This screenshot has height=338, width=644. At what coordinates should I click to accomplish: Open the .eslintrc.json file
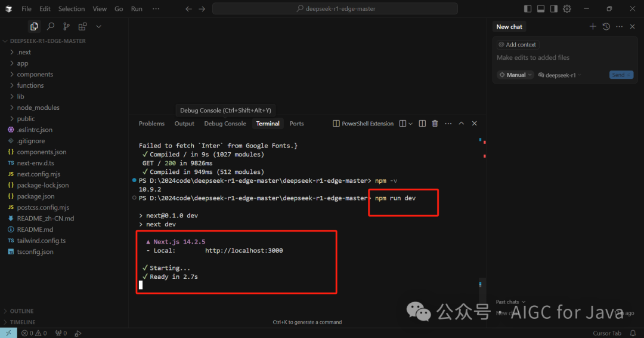tap(35, 130)
